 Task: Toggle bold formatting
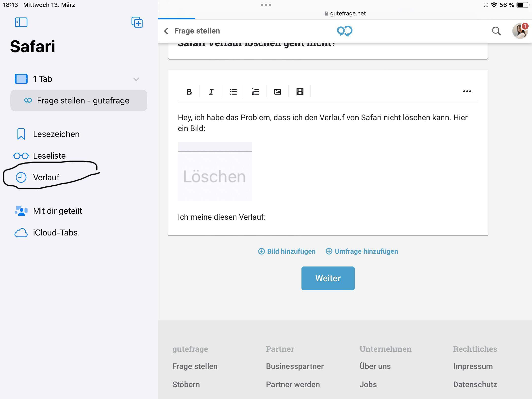pyautogui.click(x=189, y=92)
